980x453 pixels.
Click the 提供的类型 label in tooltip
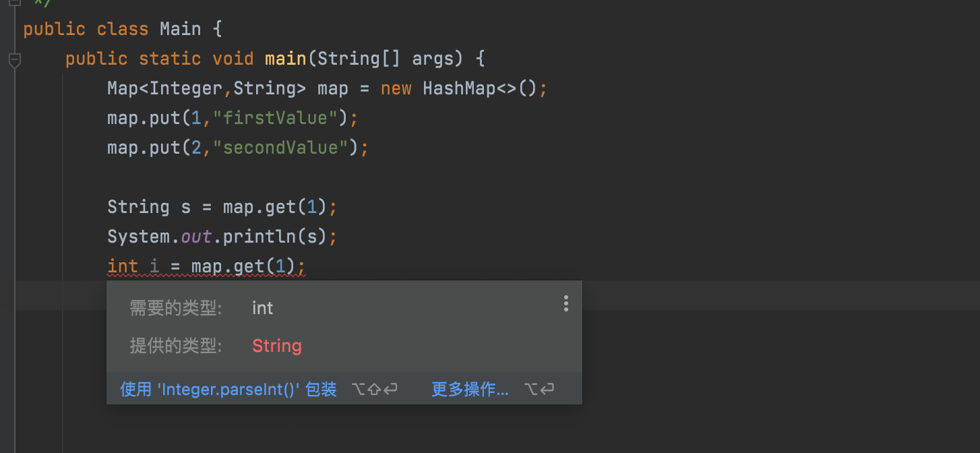pos(176,346)
